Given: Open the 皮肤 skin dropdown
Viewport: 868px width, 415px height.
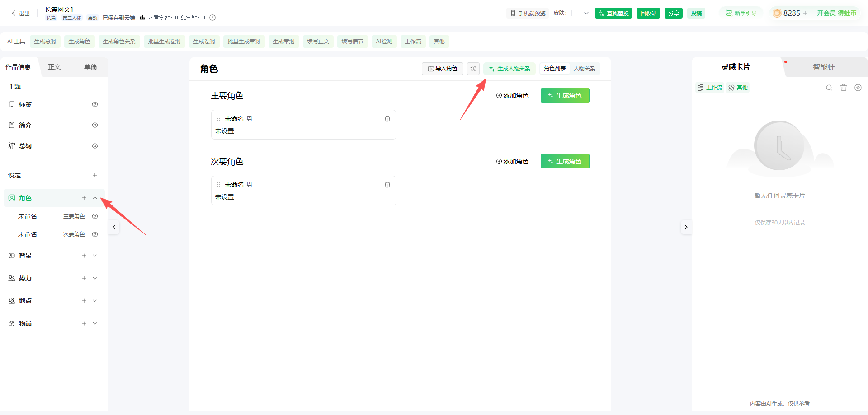Looking at the screenshot, I should pyautogui.click(x=586, y=13).
